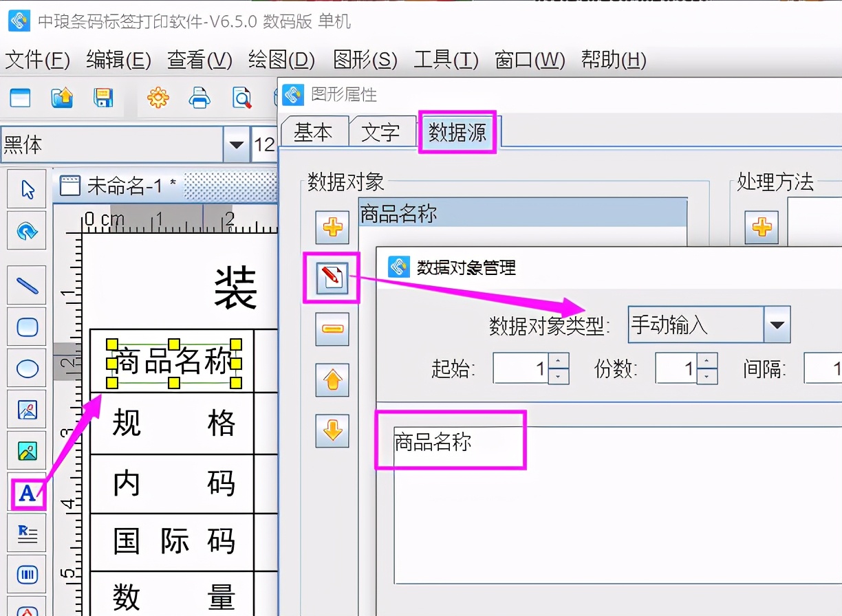Click the save floppy disk icon

click(103, 98)
